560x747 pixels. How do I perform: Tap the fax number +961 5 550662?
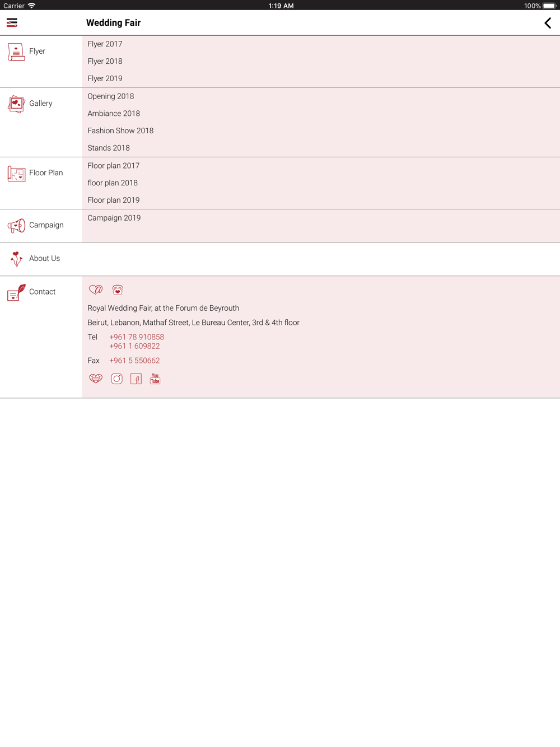tap(134, 361)
